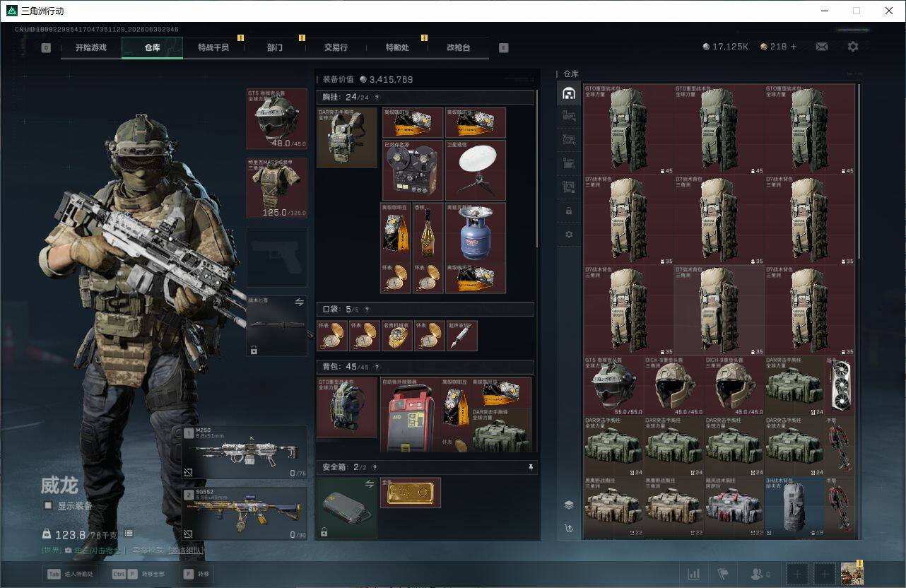Viewport: 906px width, 588px height.
Task: Click the 17,125K currency balance
Action: pos(726,47)
